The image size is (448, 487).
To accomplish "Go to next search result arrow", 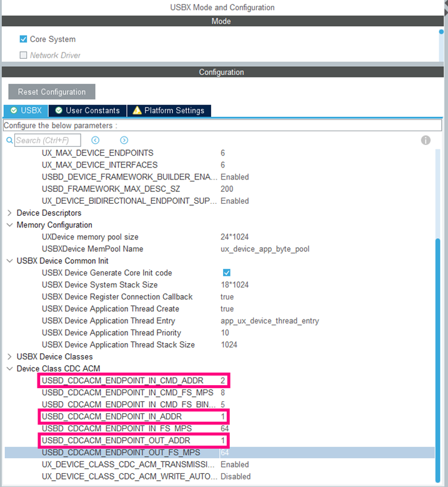I will 124,141.
